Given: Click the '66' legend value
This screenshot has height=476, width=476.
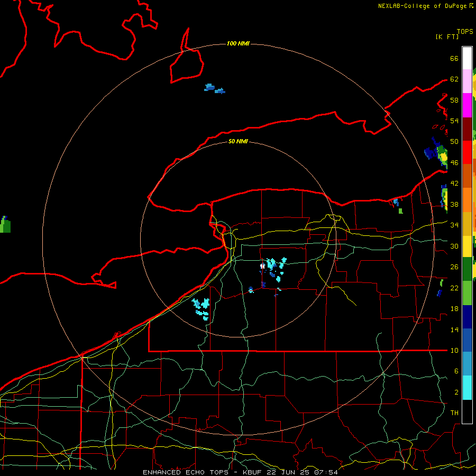Looking at the screenshot, I should [x=454, y=58].
